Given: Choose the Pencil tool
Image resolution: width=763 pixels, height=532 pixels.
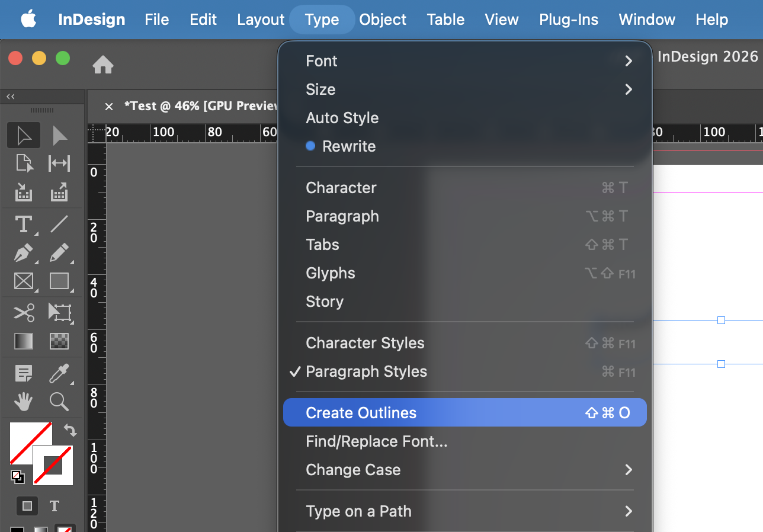Looking at the screenshot, I should [x=59, y=253].
